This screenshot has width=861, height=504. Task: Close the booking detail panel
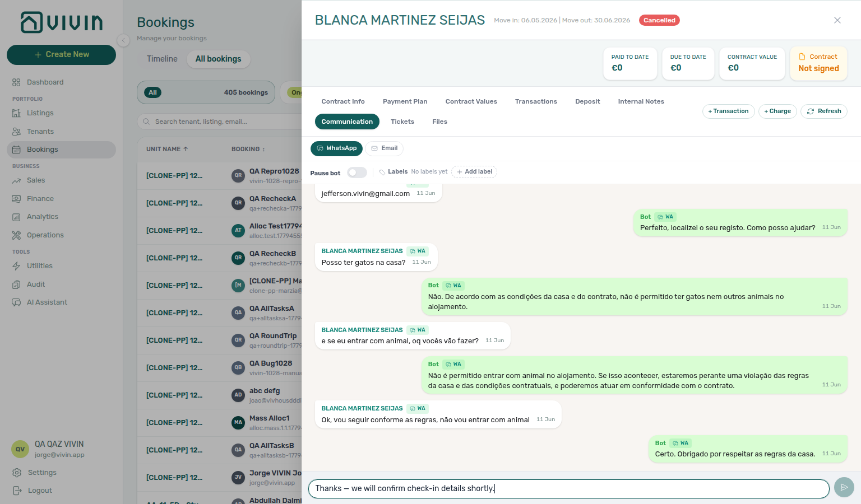coord(837,20)
